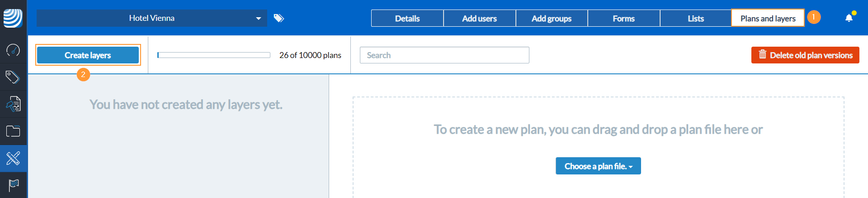This screenshot has height=198, width=868.
Task: Open the dashboard gauge icon
Action: 13,50
